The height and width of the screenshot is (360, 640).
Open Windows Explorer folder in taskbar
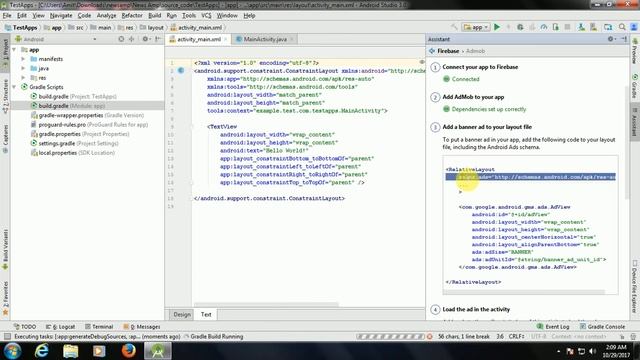pyautogui.click(x=71, y=351)
